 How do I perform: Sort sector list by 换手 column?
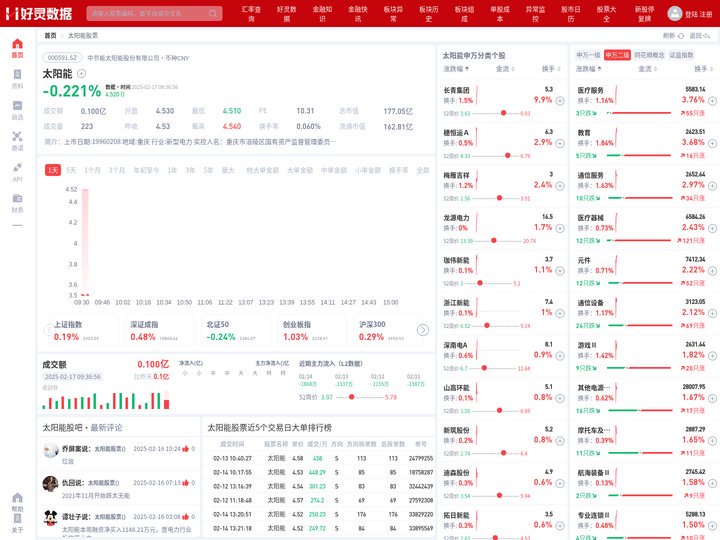(x=704, y=69)
